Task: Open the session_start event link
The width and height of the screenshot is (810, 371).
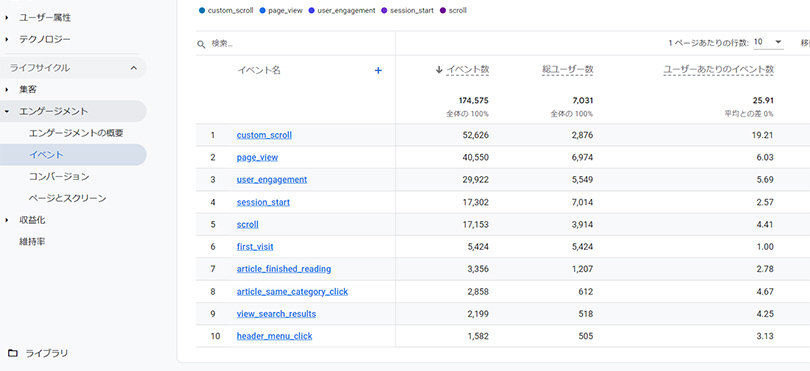Action: 263,203
